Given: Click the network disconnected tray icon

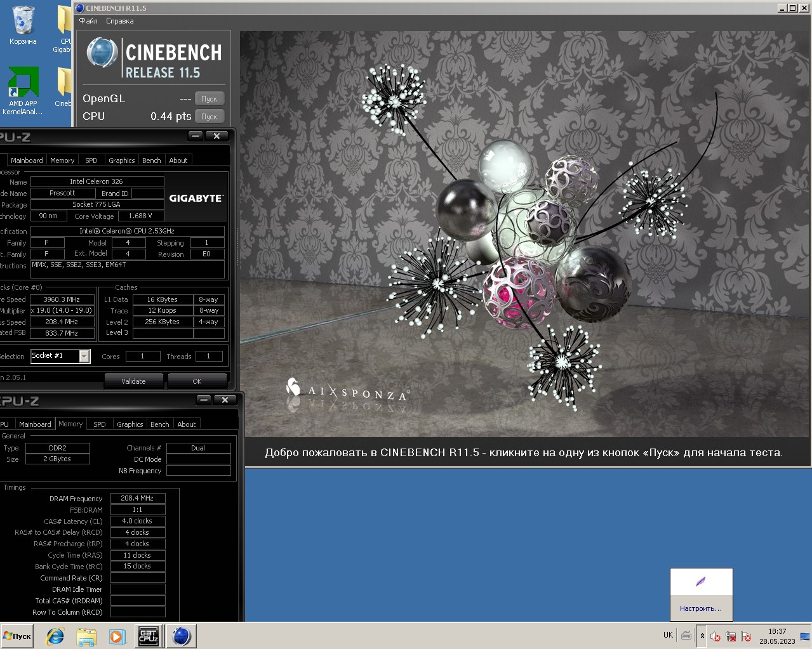Looking at the screenshot, I should click(x=731, y=636).
